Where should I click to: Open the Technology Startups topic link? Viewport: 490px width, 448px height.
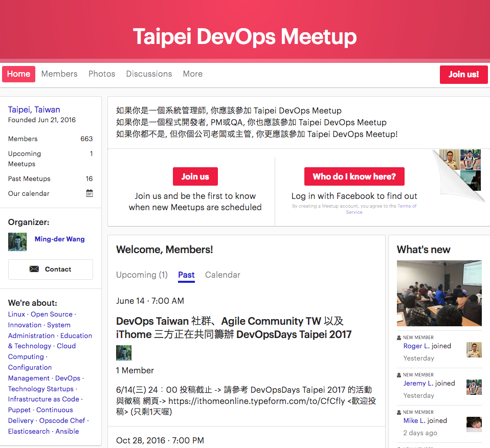click(41, 389)
